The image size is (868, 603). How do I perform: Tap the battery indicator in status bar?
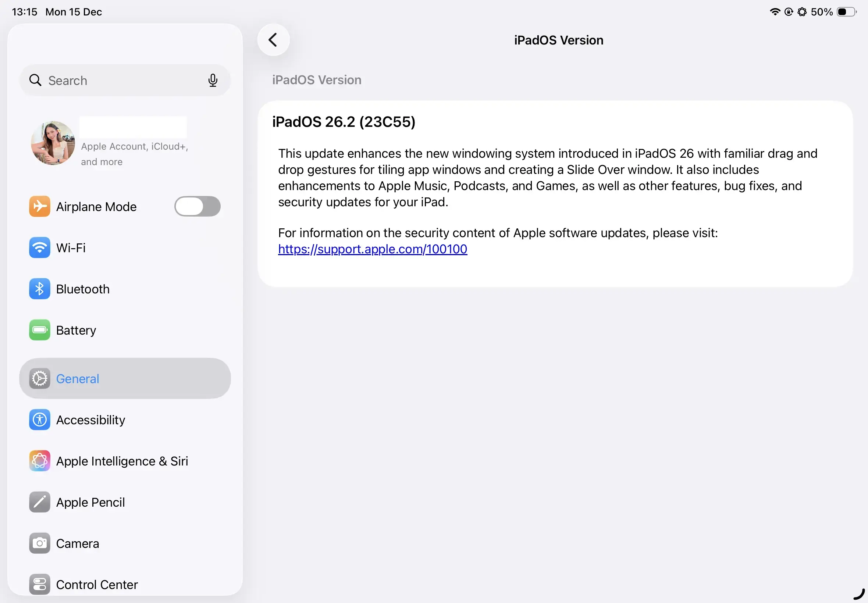(846, 12)
